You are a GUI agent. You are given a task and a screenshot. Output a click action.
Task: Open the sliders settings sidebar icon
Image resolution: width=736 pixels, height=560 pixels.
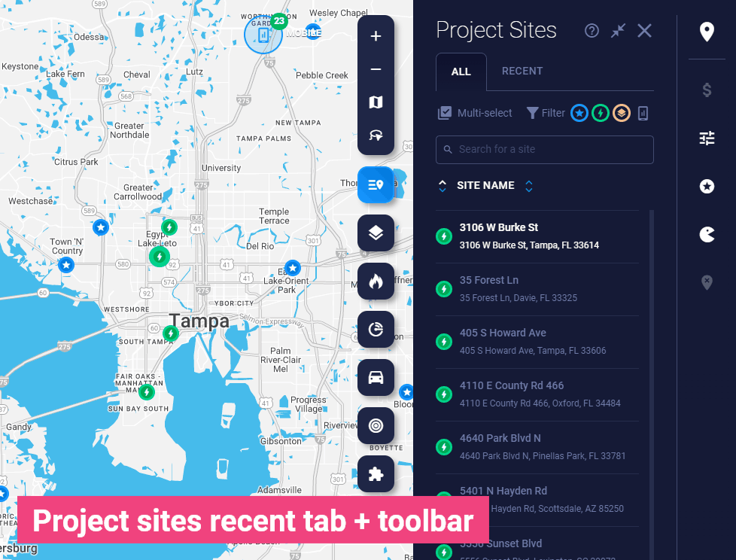coord(707,138)
